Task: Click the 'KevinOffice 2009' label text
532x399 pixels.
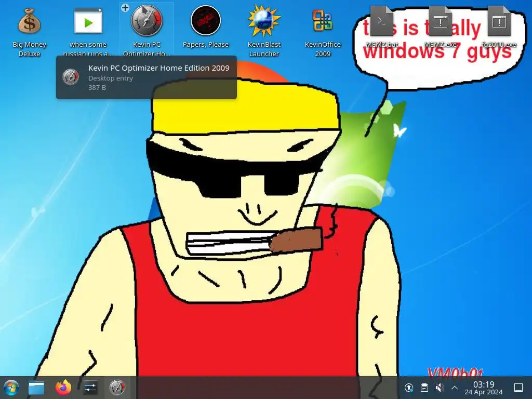Action: 322,49
